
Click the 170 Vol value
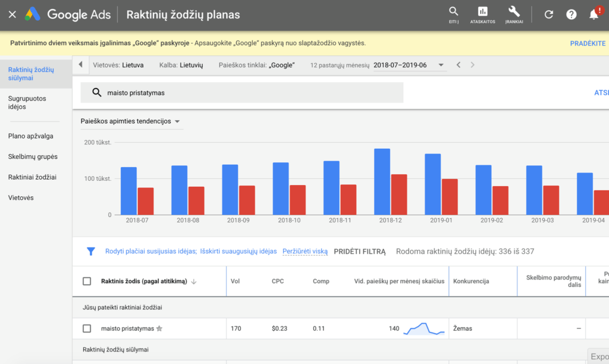tap(236, 329)
